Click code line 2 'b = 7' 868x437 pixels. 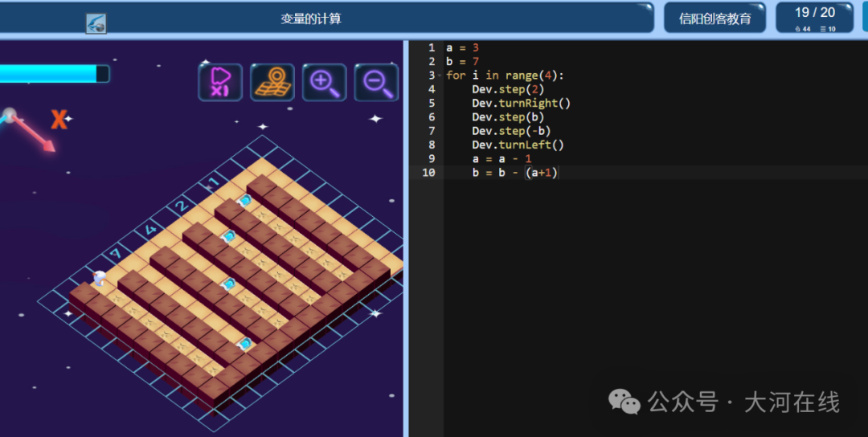462,61
